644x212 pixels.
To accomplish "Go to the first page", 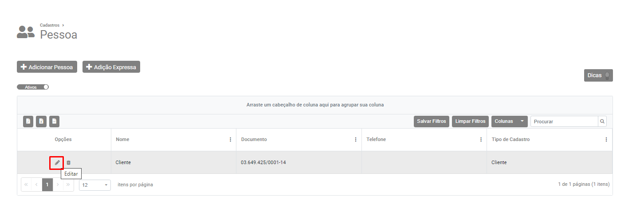I will (26, 185).
